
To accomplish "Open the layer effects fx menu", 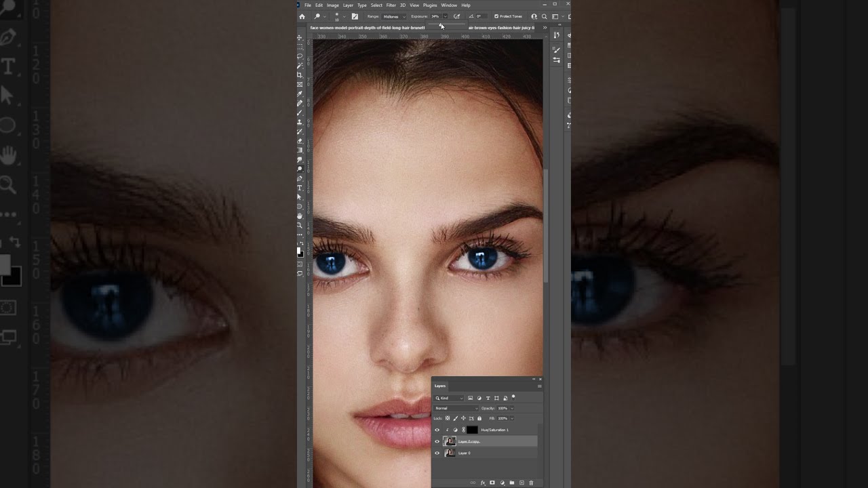I will [x=483, y=483].
